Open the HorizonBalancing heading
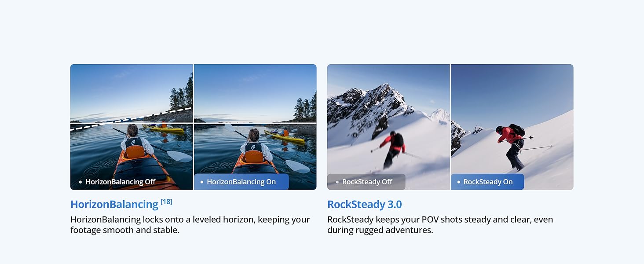Viewport: 644px width, 264px height. [114, 204]
